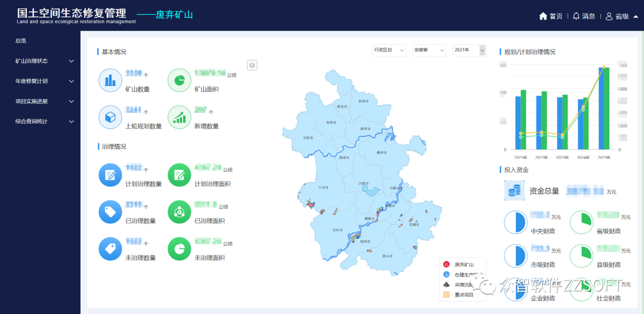Click 合肥市 on the map
Image resolution: width=644 pixels, height=314 pixels.
pyautogui.click(x=363, y=183)
